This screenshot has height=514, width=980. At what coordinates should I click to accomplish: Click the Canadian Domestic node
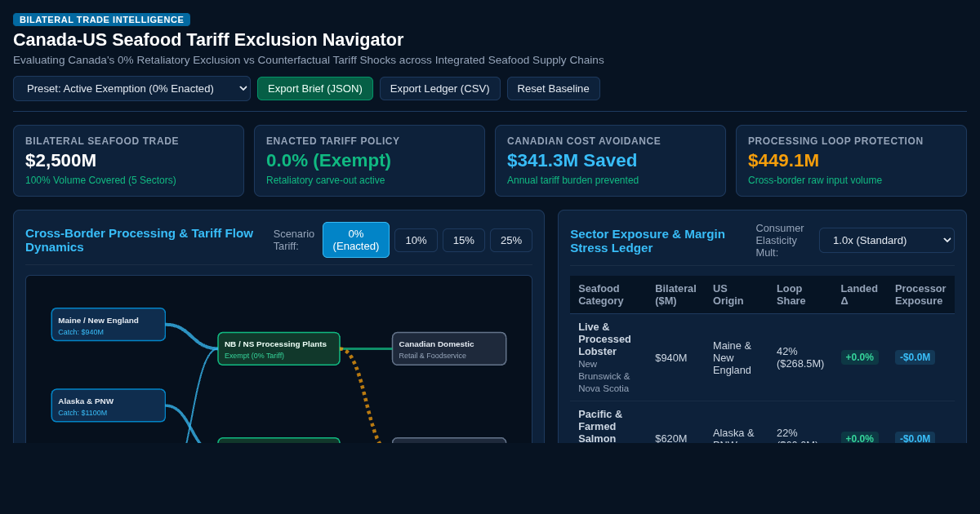(449, 348)
